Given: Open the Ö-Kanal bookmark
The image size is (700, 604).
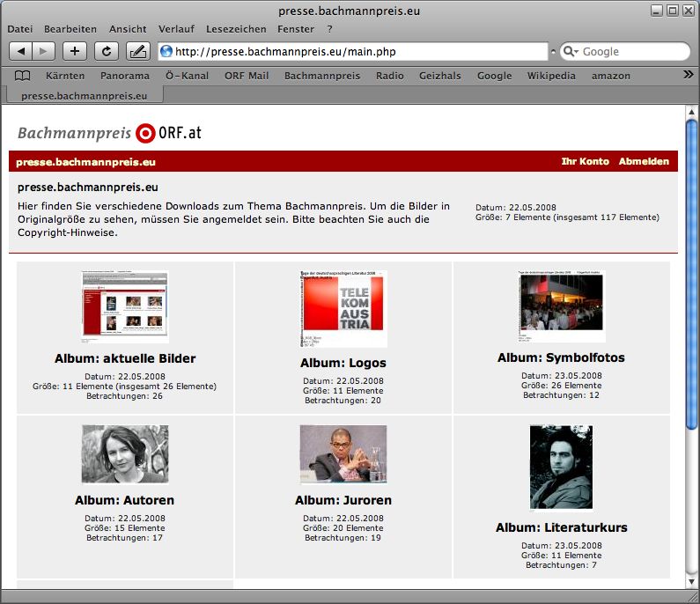Looking at the screenshot, I should pyautogui.click(x=187, y=76).
